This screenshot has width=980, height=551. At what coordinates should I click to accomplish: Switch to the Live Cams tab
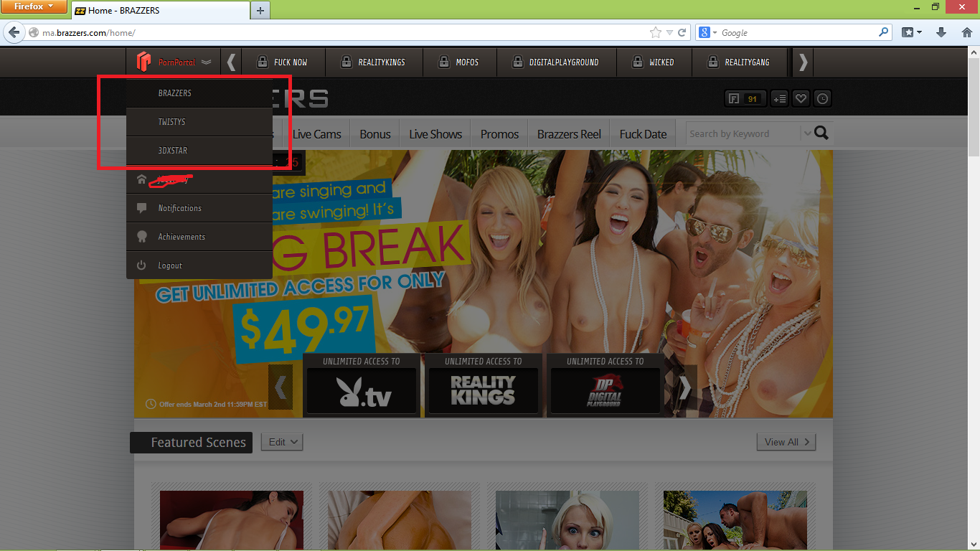pyautogui.click(x=317, y=134)
